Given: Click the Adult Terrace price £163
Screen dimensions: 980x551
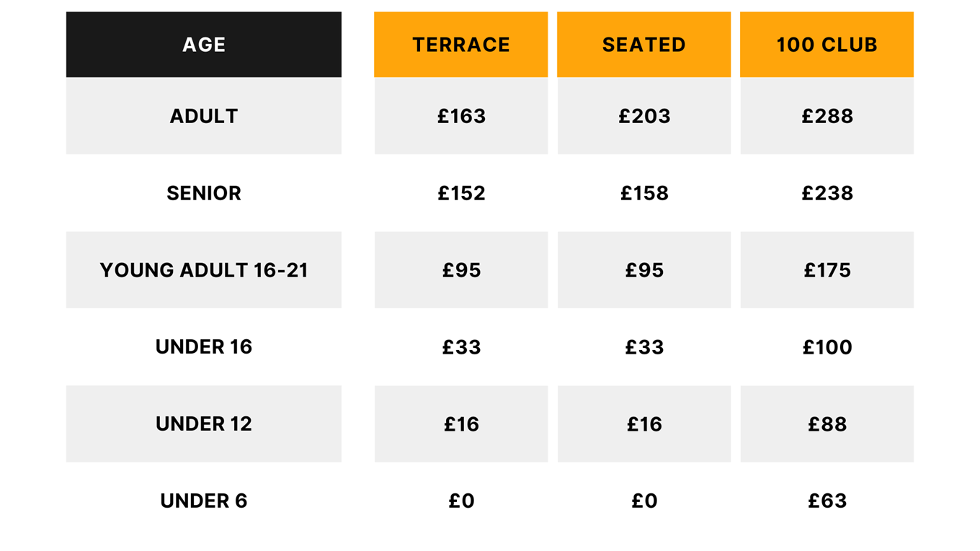Looking at the screenshot, I should (461, 116).
